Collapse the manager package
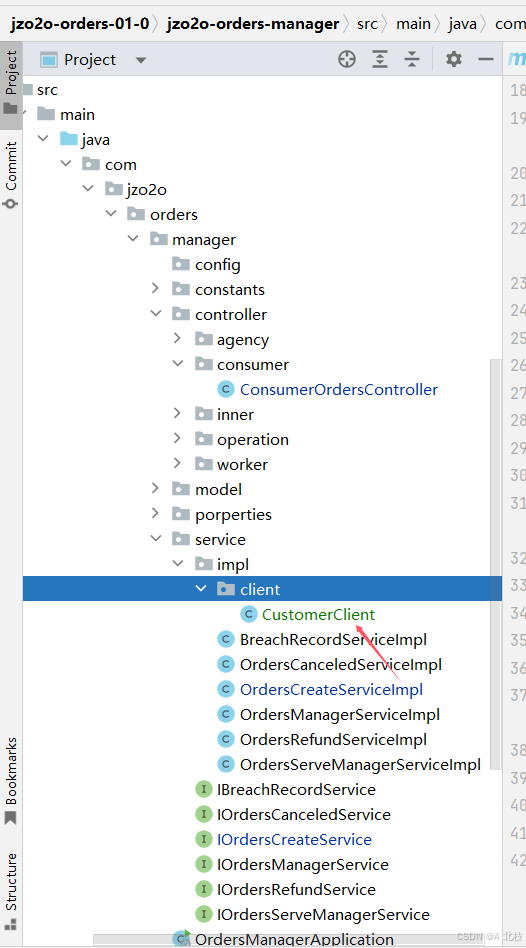Image resolution: width=526 pixels, height=948 pixels. click(133, 238)
